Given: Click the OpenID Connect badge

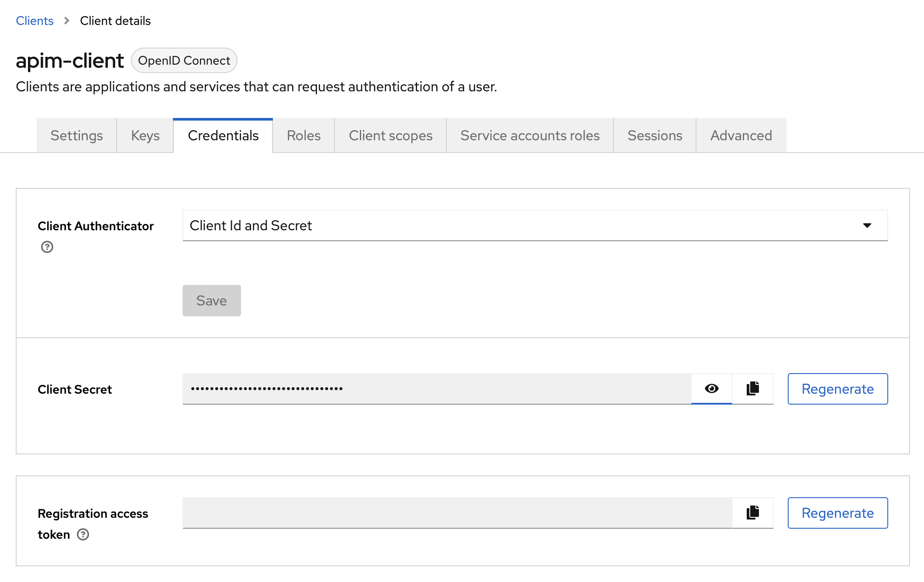Looking at the screenshot, I should point(184,60).
